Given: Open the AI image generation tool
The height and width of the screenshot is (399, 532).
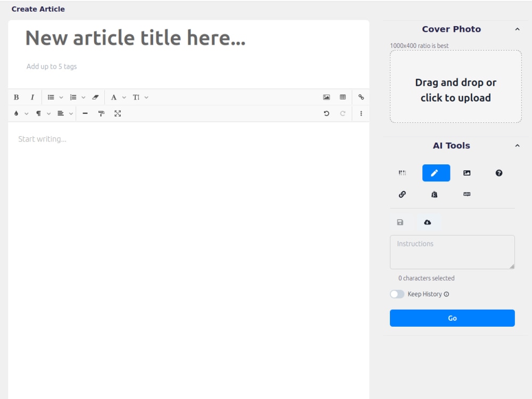Looking at the screenshot, I should 467,172.
